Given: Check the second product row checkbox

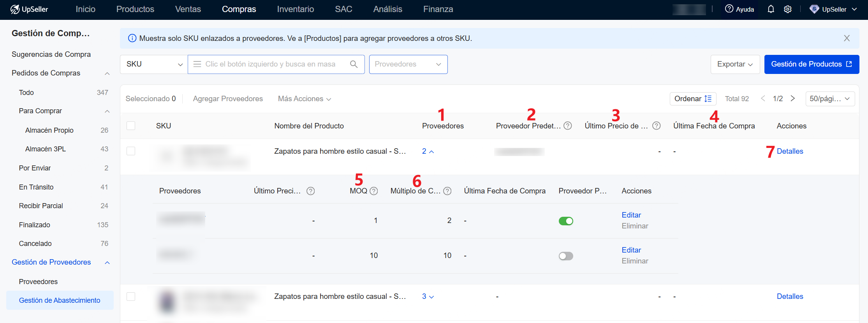Looking at the screenshot, I should (131, 297).
